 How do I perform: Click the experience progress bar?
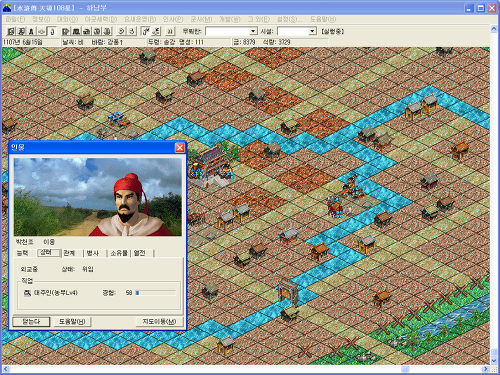tap(156, 293)
